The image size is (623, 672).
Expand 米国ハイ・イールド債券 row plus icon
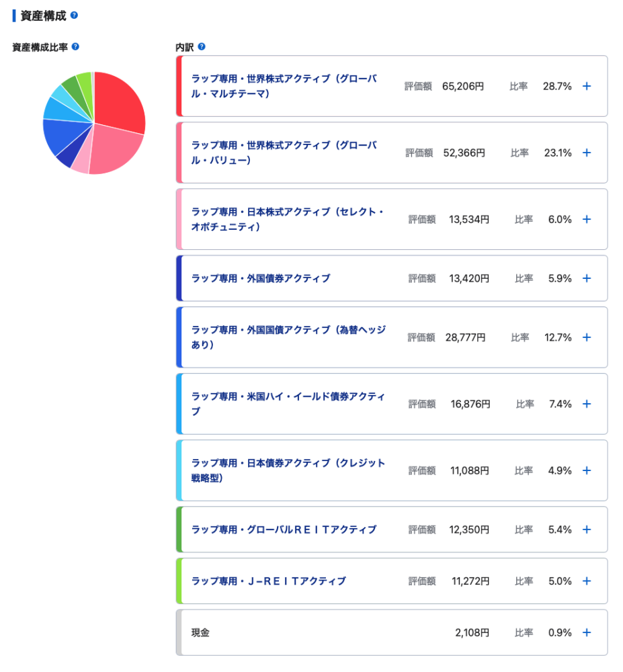click(586, 404)
